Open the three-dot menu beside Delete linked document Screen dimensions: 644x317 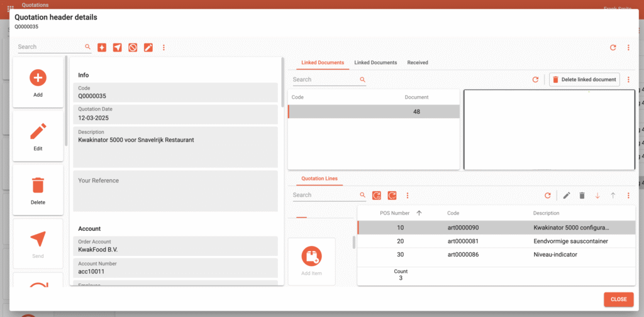click(628, 80)
